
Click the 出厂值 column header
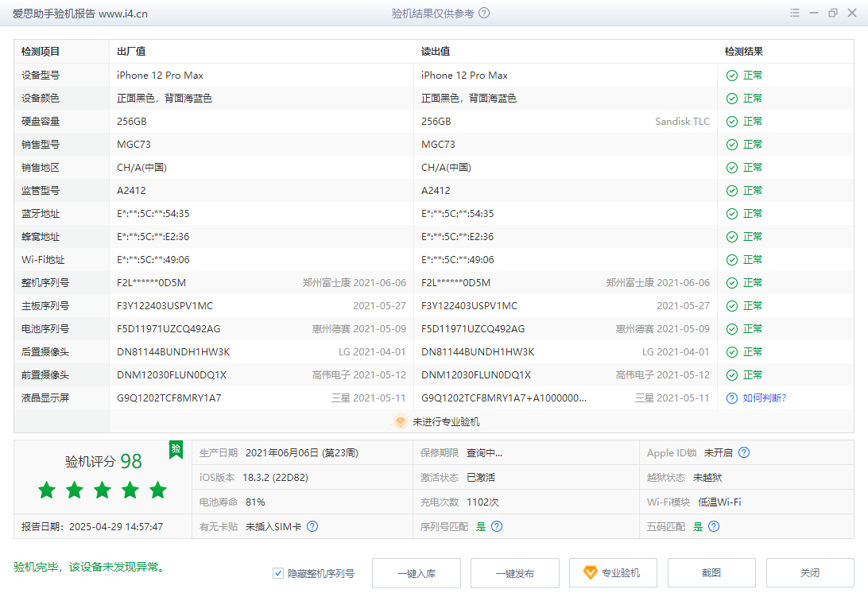(131, 52)
